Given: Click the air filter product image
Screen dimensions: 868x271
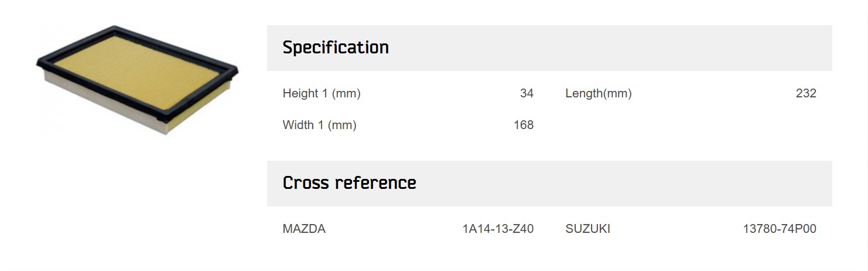Looking at the screenshot, I should [x=138, y=79].
